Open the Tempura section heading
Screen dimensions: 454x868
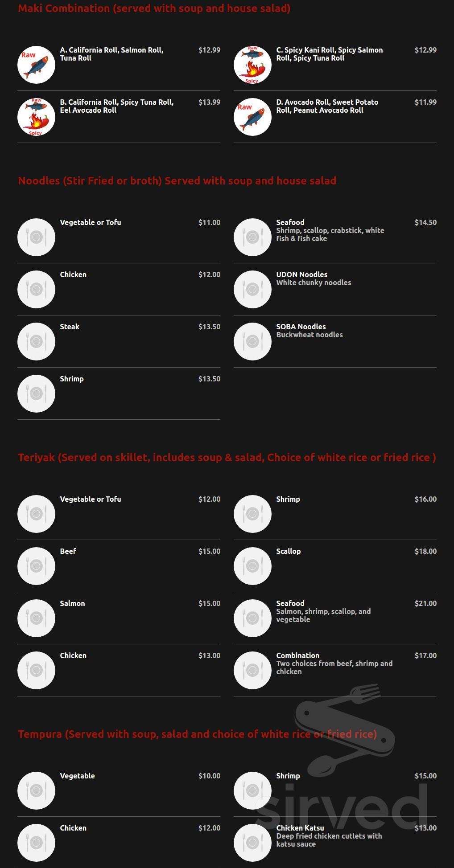tap(197, 734)
